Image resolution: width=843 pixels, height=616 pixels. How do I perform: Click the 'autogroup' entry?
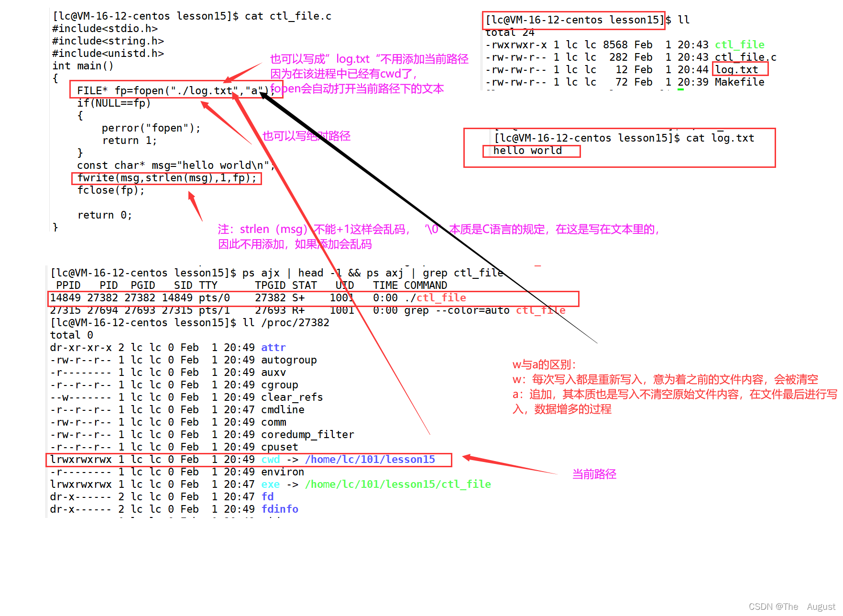click(x=289, y=360)
